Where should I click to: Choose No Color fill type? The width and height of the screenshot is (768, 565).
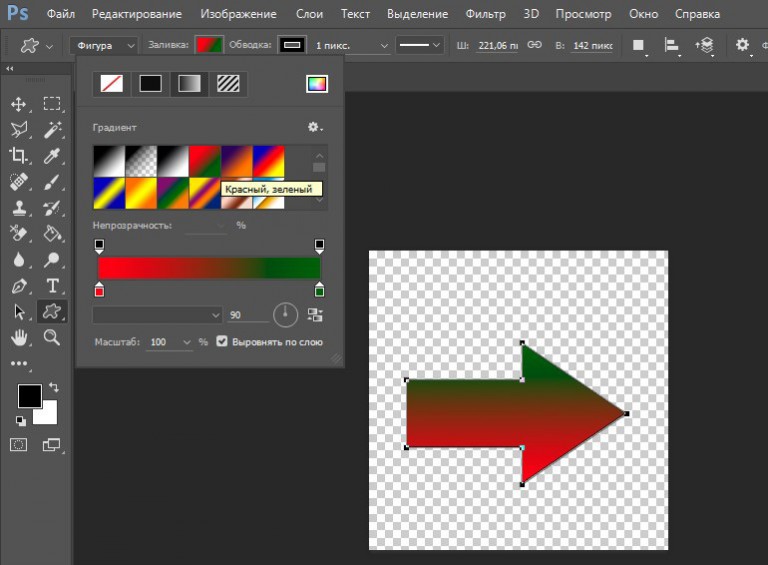point(112,84)
